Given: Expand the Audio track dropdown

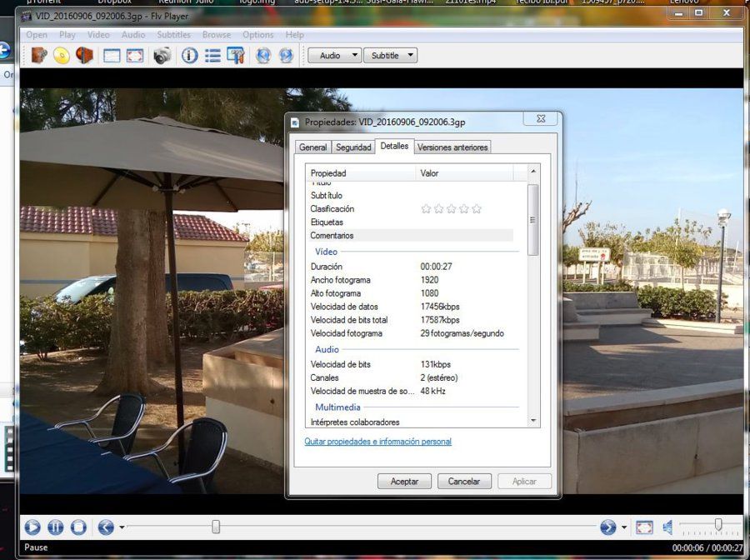Looking at the screenshot, I should 334,56.
